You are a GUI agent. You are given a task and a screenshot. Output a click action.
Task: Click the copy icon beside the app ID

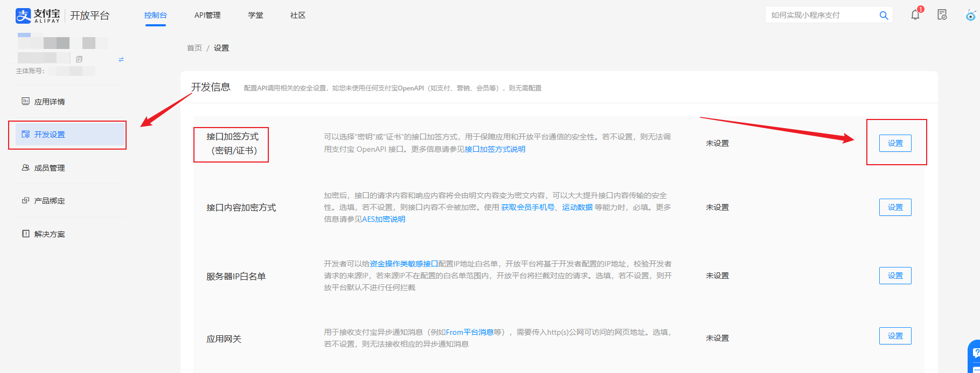pyautogui.click(x=79, y=59)
